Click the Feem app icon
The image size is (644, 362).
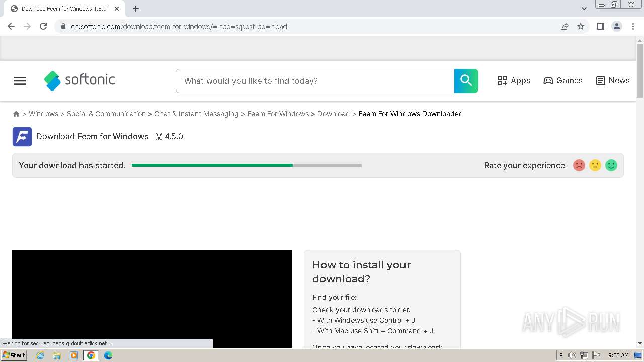pyautogui.click(x=22, y=137)
